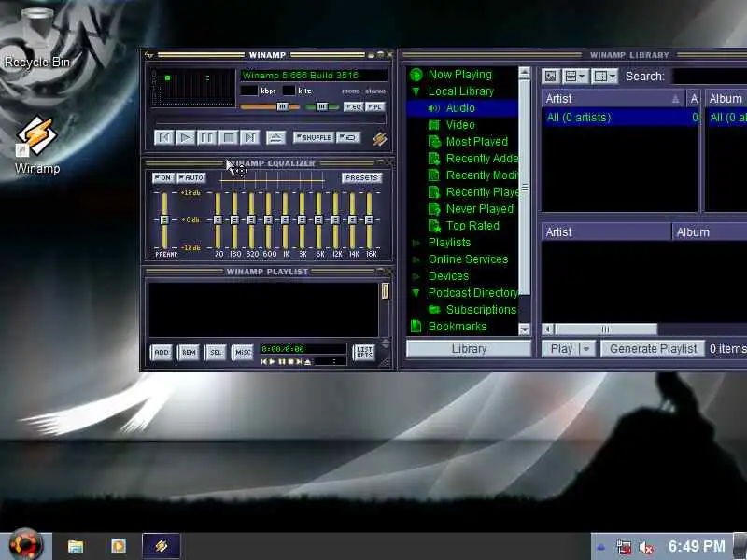Click the Play button in library
Screen dimensions: 747x560
(x=561, y=349)
